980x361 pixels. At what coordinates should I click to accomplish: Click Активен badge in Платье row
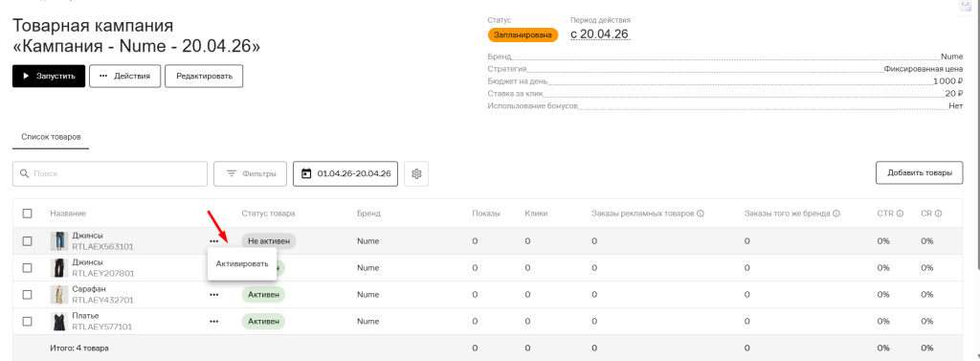pos(263,322)
